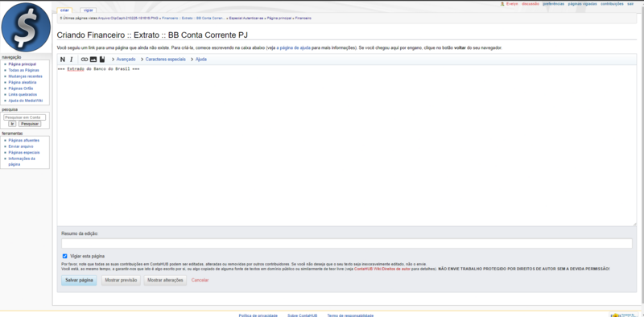Open Páginas Órfãs in sidebar

pyautogui.click(x=21, y=89)
